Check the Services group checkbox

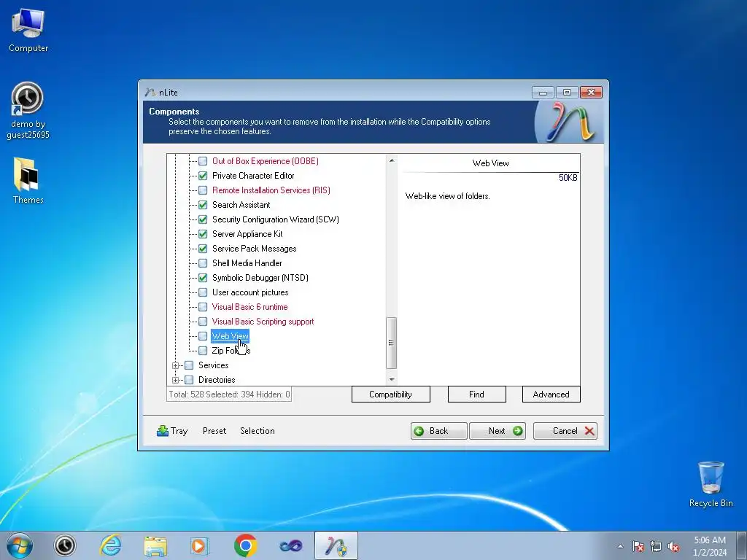(x=189, y=365)
